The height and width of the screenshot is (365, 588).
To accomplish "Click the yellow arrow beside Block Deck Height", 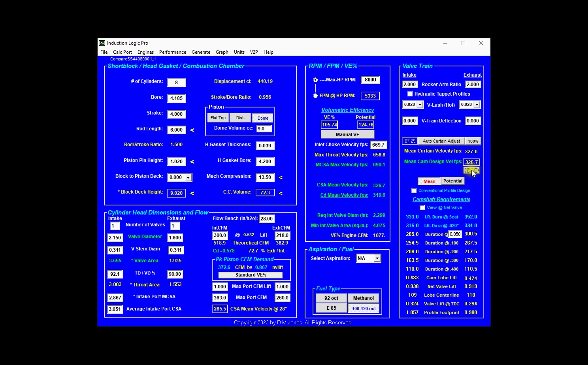I will (192, 193).
